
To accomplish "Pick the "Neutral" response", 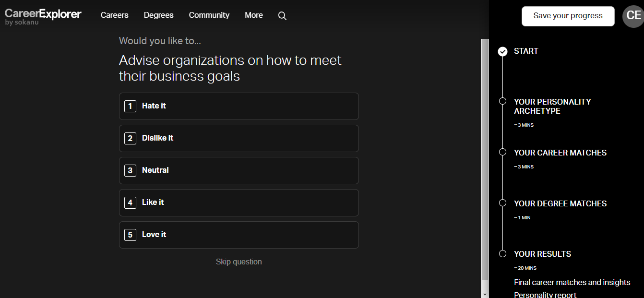I will click(239, 170).
